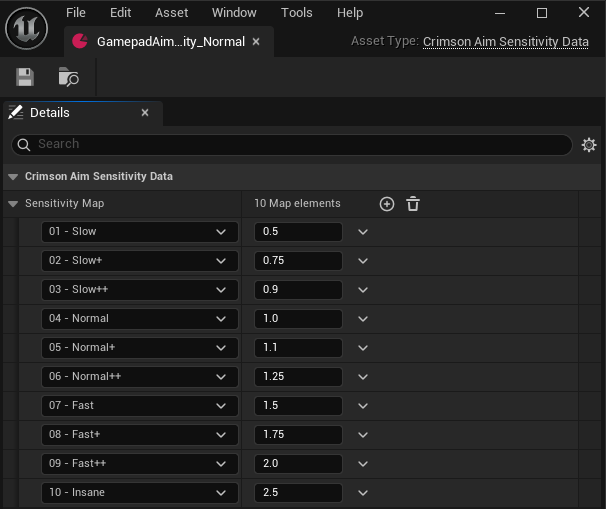Click the 1.5 value field for Fast
This screenshot has height=509, width=606.
pos(298,405)
